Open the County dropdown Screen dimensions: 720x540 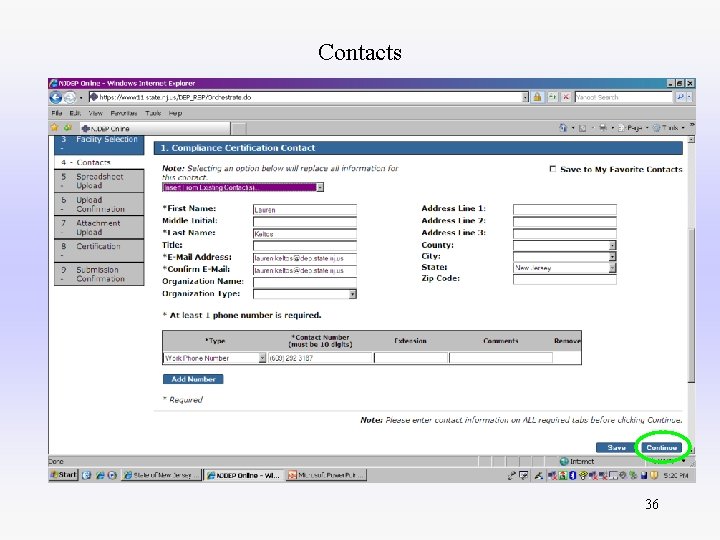point(565,245)
